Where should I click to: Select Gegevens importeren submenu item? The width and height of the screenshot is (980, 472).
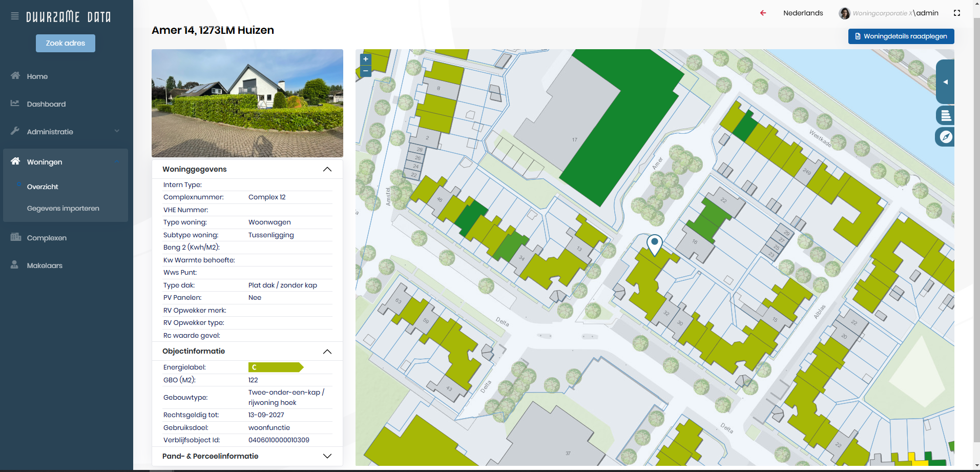click(x=63, y=209)
